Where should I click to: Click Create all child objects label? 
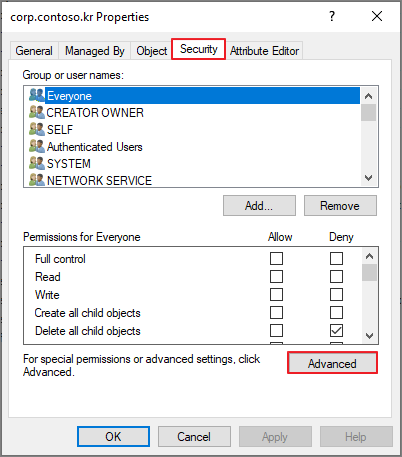(x=88, y=313)
